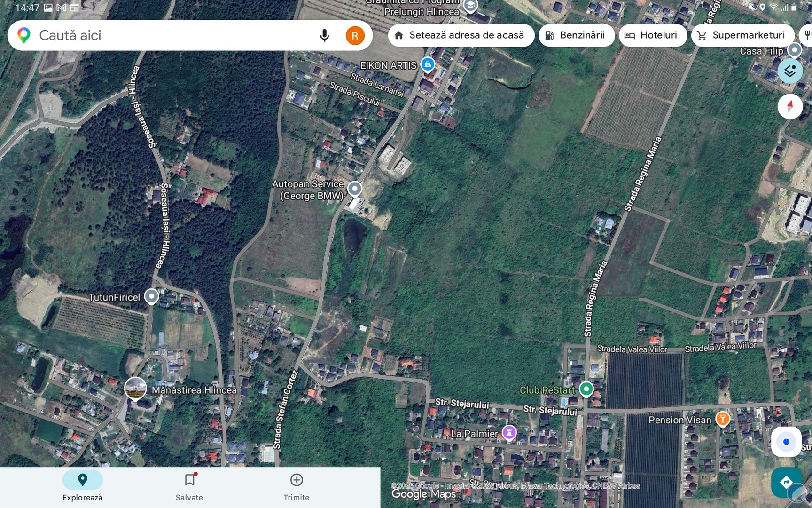Image resolution: width=812 pixels, height=508 pixels.
Task: Tap the compass to reset map orientation
Action: pos(790,106)
